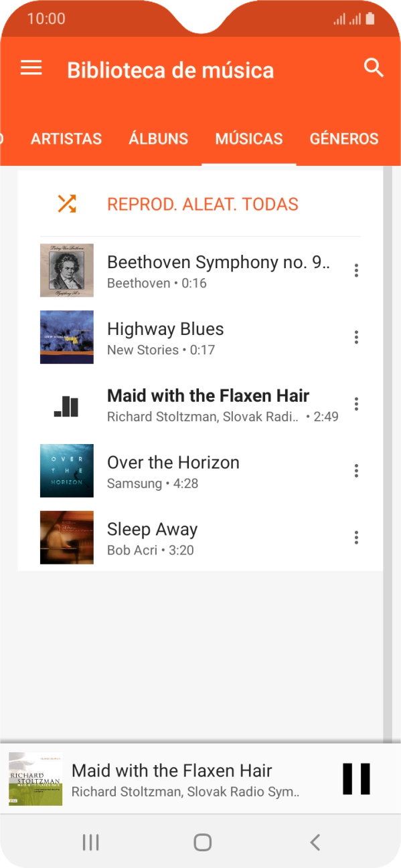Open options menu for Sleep Away

pyautogui.click(x=355, y=537)
